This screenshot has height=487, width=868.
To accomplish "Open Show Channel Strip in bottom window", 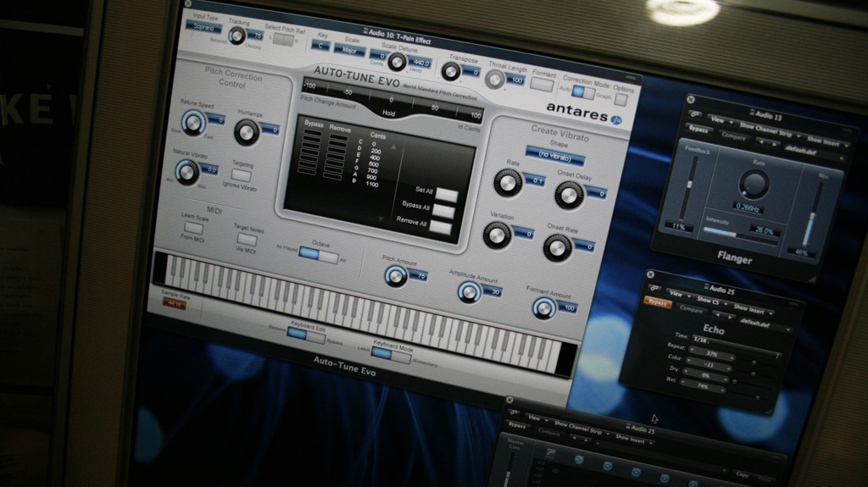I will 581,428.
